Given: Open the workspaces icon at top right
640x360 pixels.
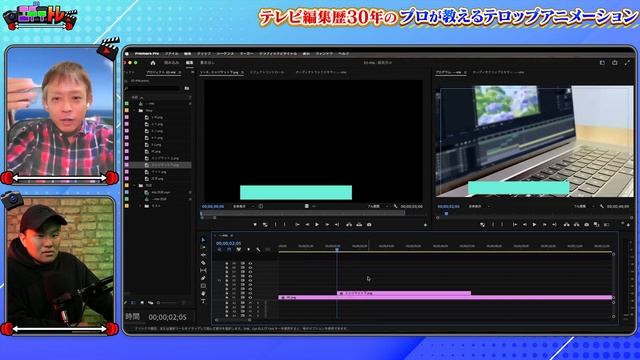Looking at the screenshot, I should pyautogui.click(x=602, y=63).
